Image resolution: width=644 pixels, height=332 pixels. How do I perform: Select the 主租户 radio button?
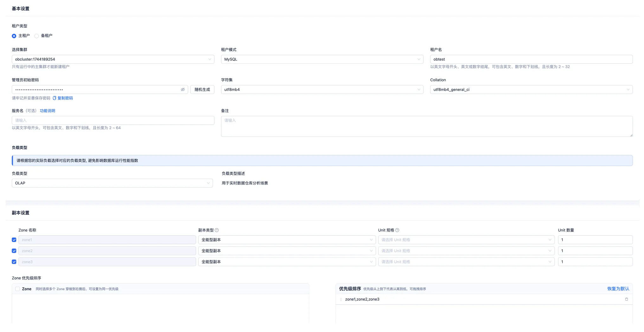(x=14, y=36)
